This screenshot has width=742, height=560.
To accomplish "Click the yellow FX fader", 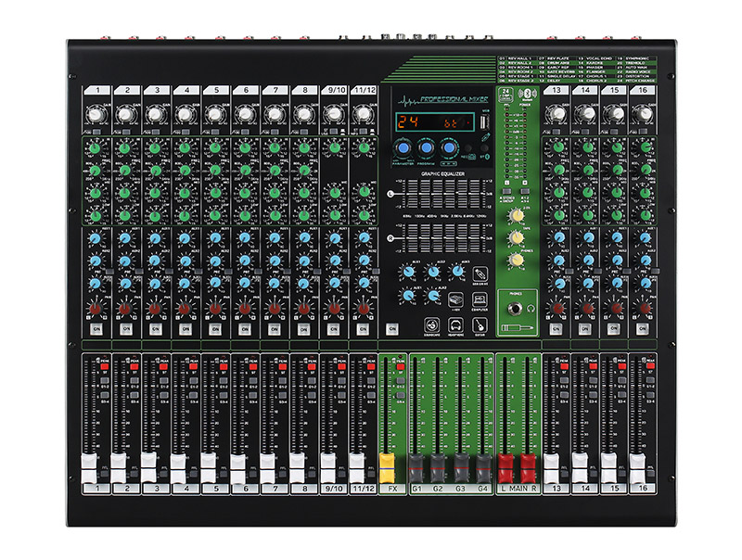I will coord(389,462).
